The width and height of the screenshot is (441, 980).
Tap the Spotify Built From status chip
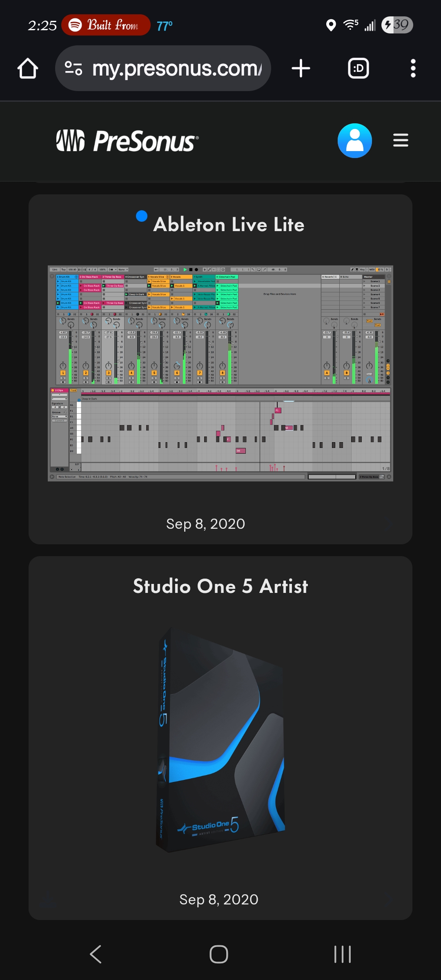coord(106,25)
